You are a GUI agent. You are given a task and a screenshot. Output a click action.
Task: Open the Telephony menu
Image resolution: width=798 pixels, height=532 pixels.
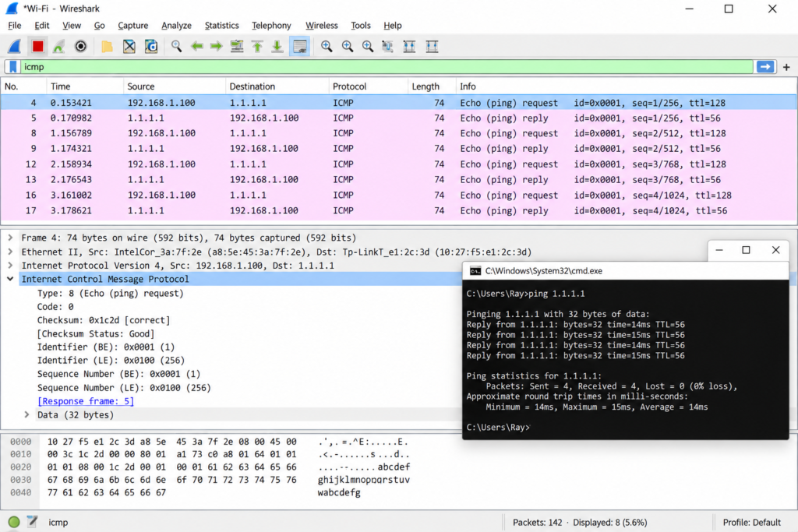click(271, 26)
